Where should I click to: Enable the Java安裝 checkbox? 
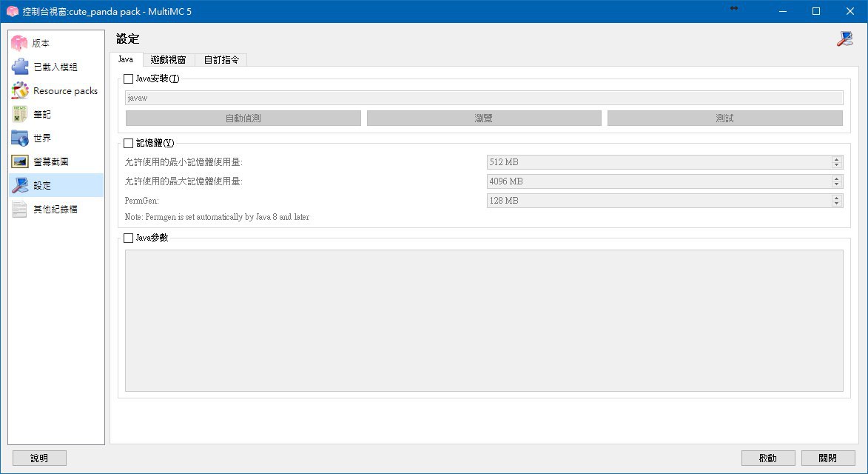[129, 79]
